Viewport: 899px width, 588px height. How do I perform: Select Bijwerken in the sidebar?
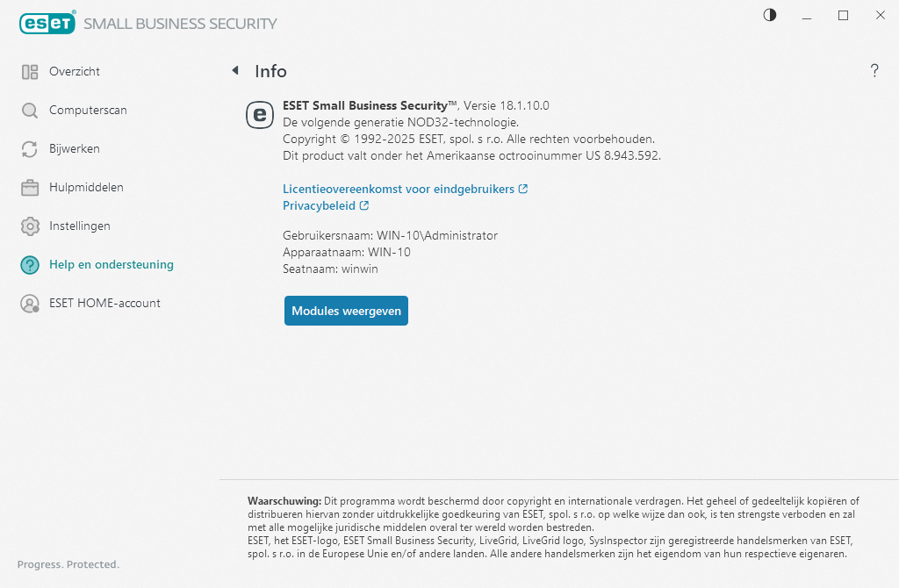[75, 149]
